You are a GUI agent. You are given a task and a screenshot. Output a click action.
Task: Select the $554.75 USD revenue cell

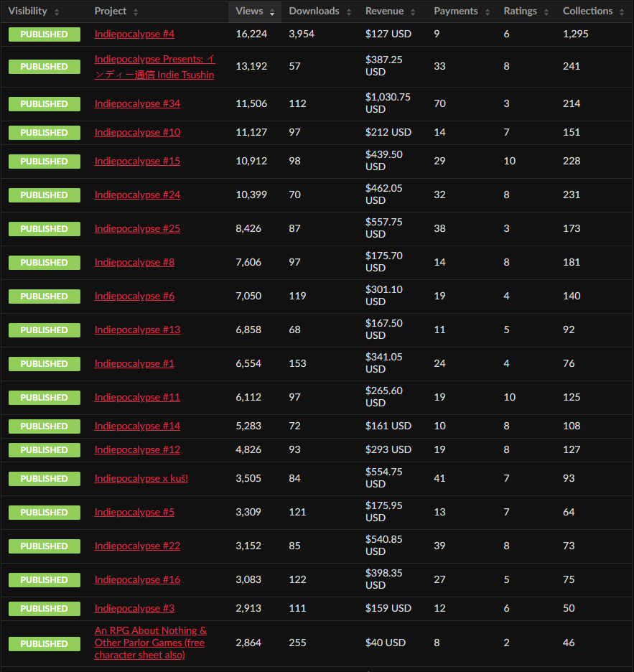click(384, 478)
